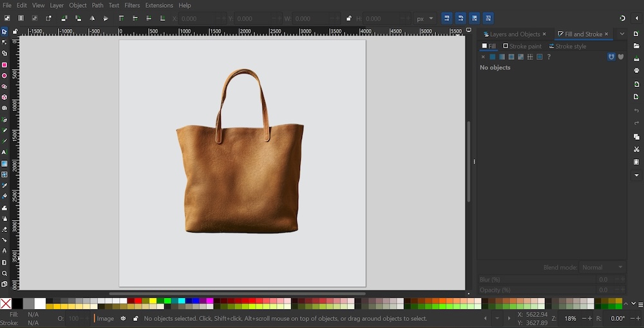Toggle the width/height lock ratio icon
This screenshot has width=644, height=328.
[348, 19]
